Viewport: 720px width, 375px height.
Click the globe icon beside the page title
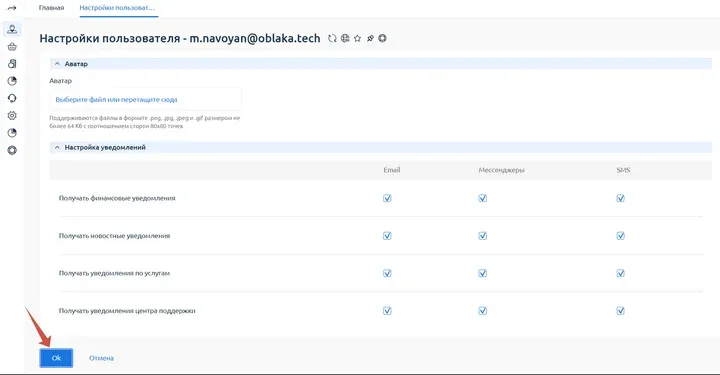345,39
